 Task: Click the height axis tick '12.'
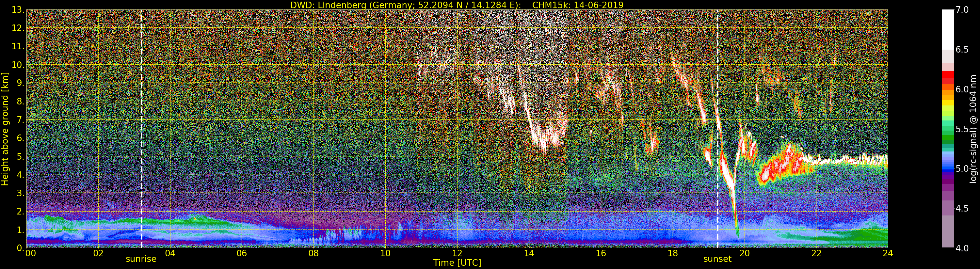pos(18,28)
